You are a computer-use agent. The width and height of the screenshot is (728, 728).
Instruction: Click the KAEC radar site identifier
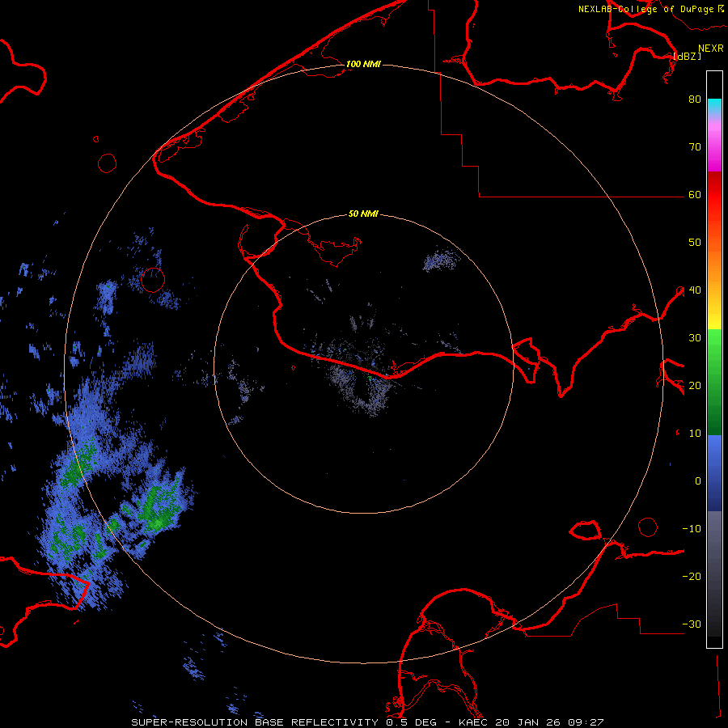(475, 722)
